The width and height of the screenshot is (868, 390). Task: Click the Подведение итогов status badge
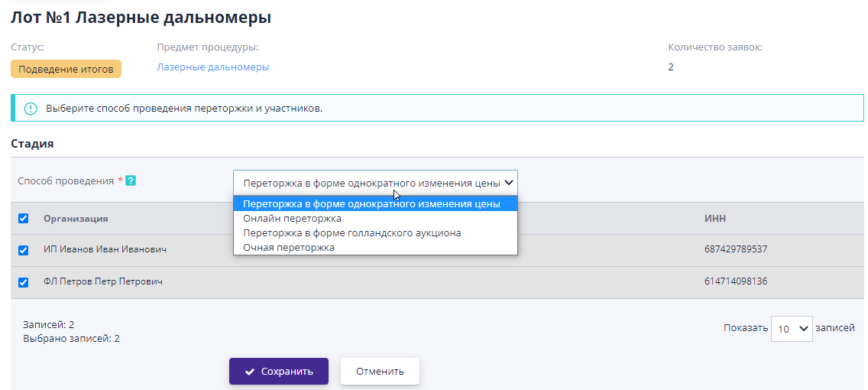coord(66,69)
